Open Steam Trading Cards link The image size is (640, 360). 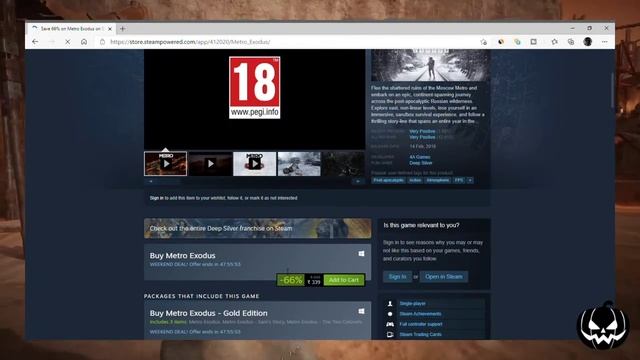420,334
